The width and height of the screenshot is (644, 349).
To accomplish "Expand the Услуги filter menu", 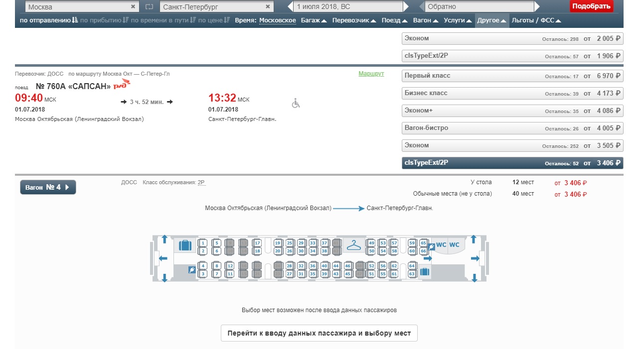I will pyautogui.click(x=457, y=20).
